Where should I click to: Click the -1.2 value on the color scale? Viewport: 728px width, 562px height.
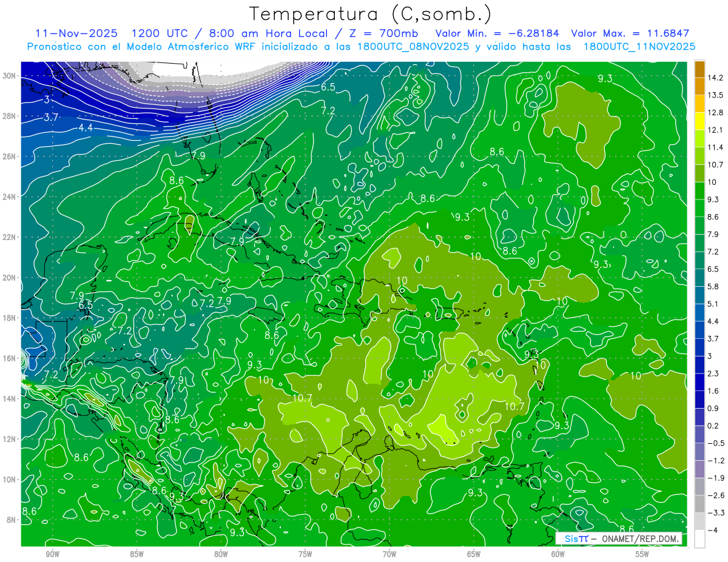click(x=716, y=461)
